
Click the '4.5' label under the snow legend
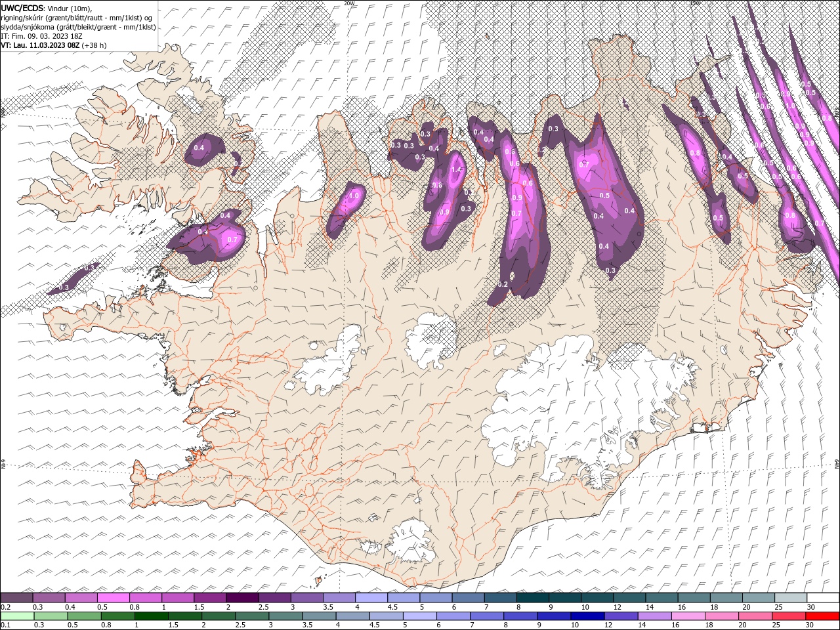pos(392,607)
